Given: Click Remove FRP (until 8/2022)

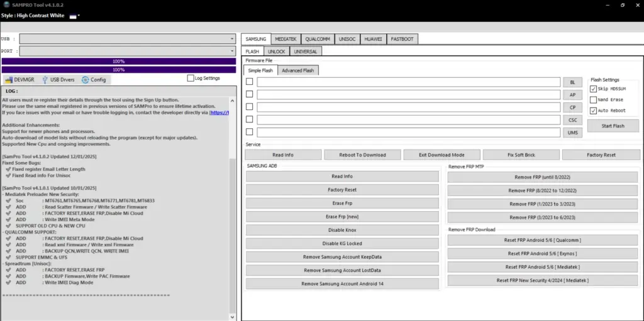Looking at the screenshot, I should click(x=542, y=177).
